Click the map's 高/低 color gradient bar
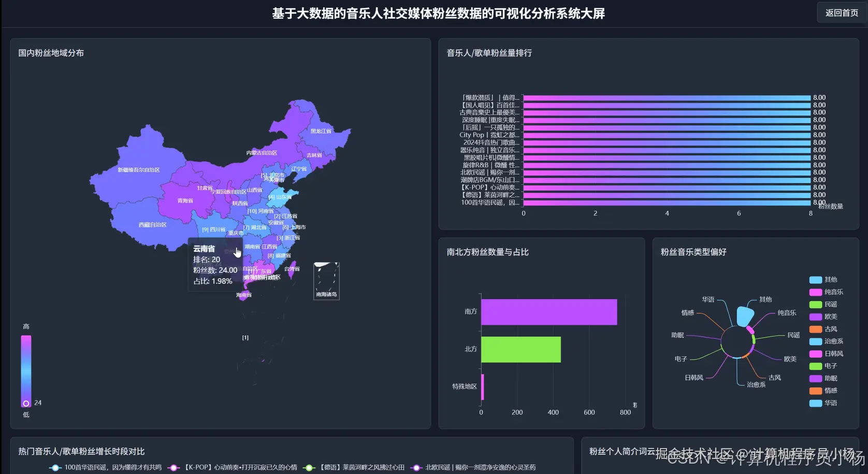Image resolution: width=868 pixels, height=474 pixels. (26, 369)
